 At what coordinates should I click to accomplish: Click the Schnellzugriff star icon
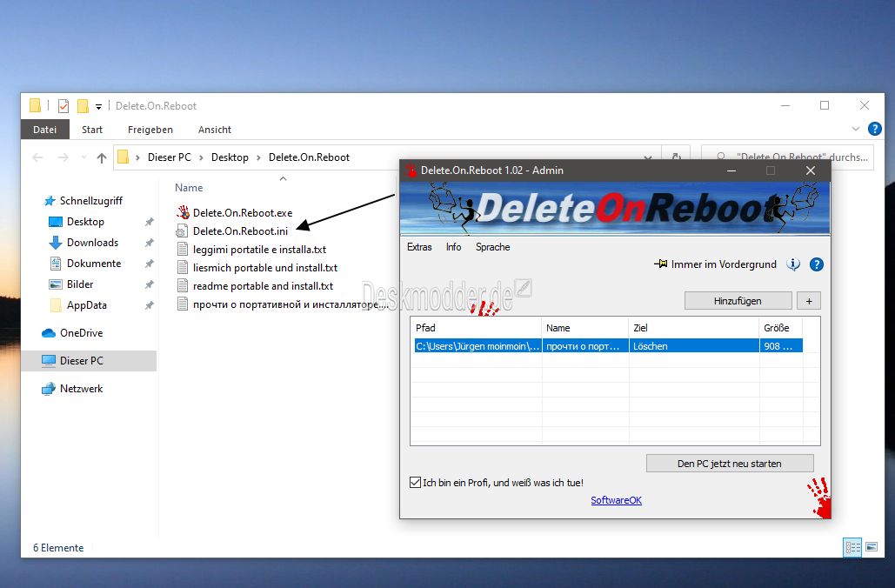(50, 201)
